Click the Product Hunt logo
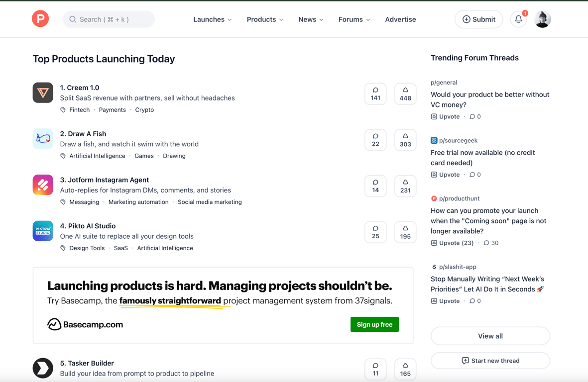Screen dimensions: 588x382 click(40, 19)
